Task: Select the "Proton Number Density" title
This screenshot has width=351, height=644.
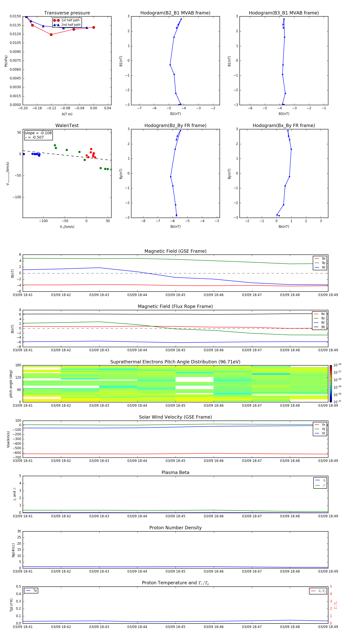Action: (x=175, y=528)
